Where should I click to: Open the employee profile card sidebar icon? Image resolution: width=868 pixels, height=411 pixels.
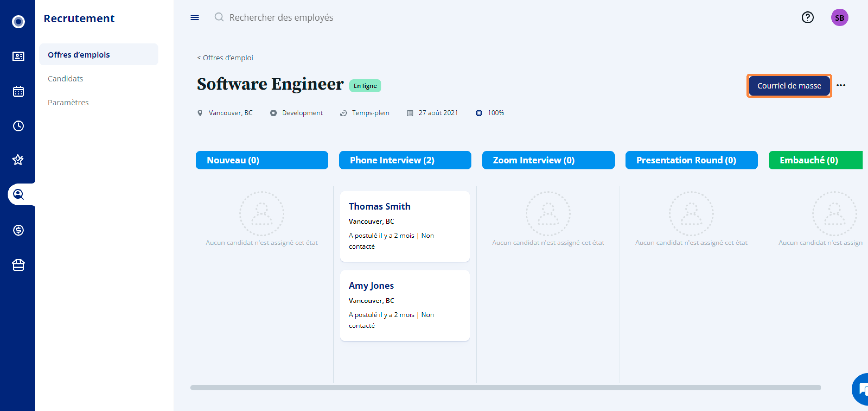pos(18,56)
